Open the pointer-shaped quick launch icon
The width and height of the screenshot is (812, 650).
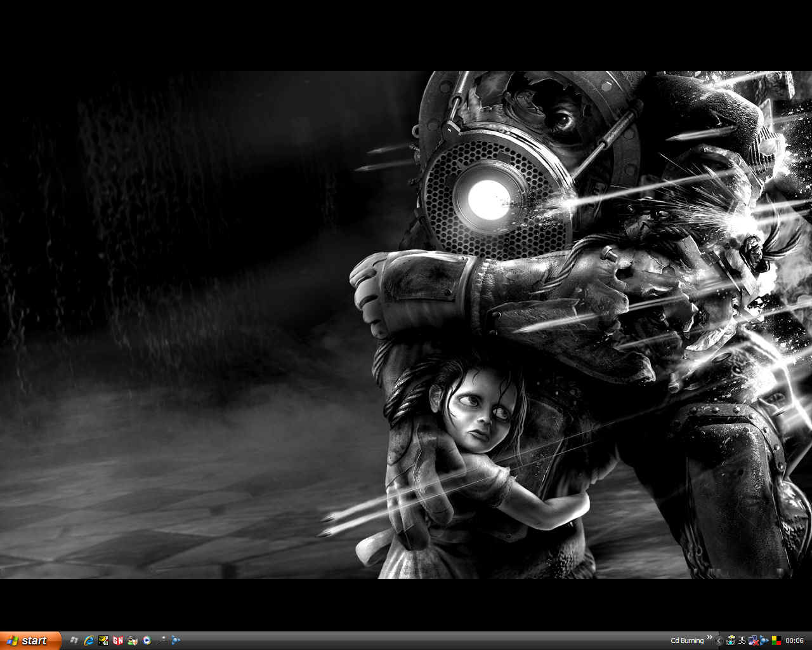(161, 640)
